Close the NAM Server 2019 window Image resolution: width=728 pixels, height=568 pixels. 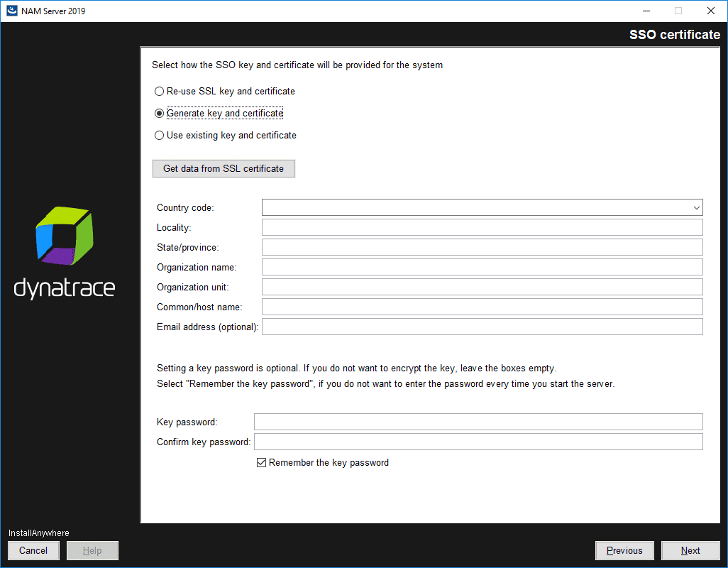(711, 11)
